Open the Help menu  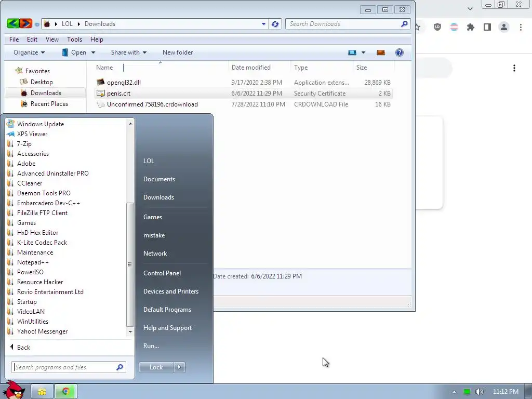97,39
